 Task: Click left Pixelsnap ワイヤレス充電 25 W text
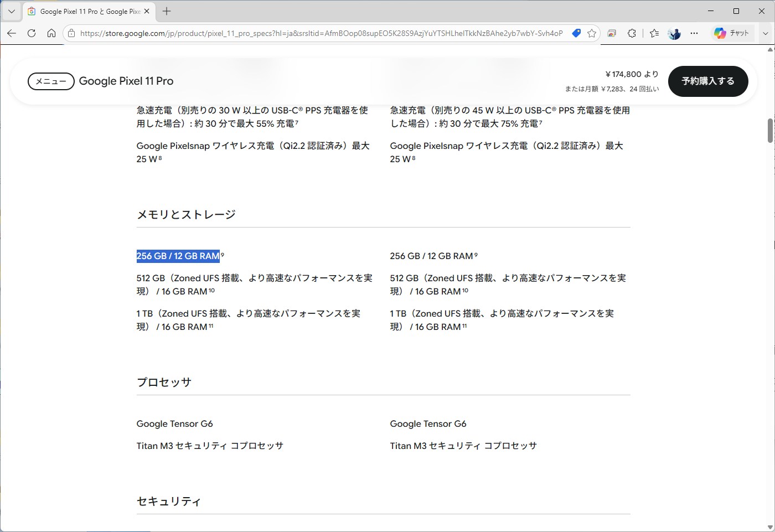point(253,152)
